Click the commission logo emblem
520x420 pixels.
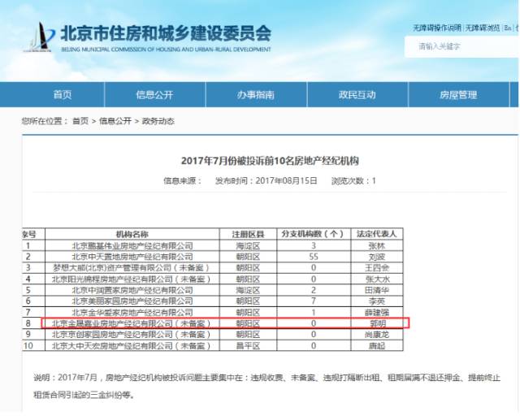coord(39,37)
